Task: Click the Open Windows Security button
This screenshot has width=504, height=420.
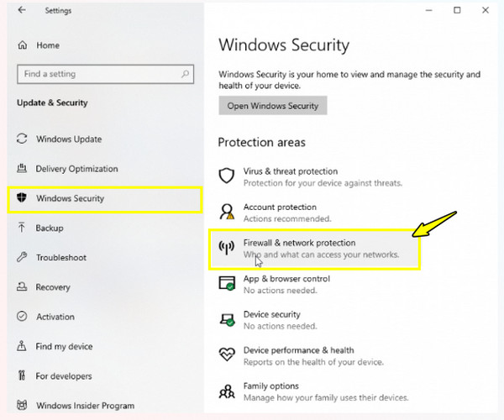Action: (x=273, y=105)
